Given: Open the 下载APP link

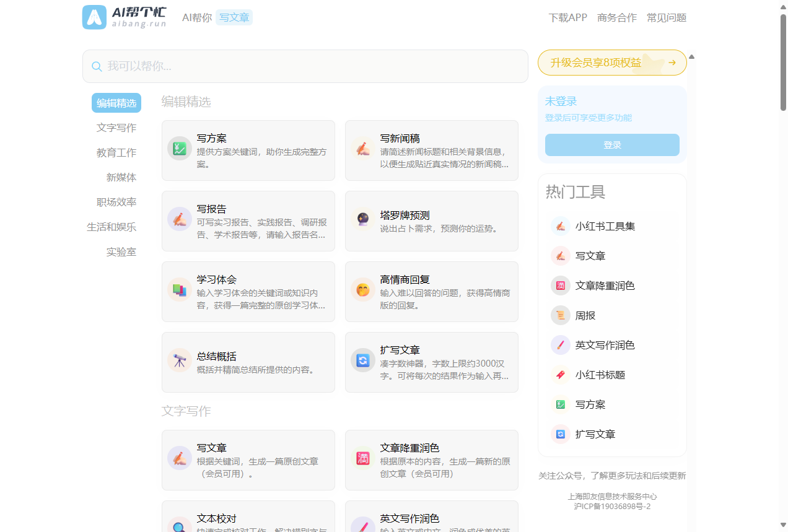Looking at the screenshot, I should (567, 17).
